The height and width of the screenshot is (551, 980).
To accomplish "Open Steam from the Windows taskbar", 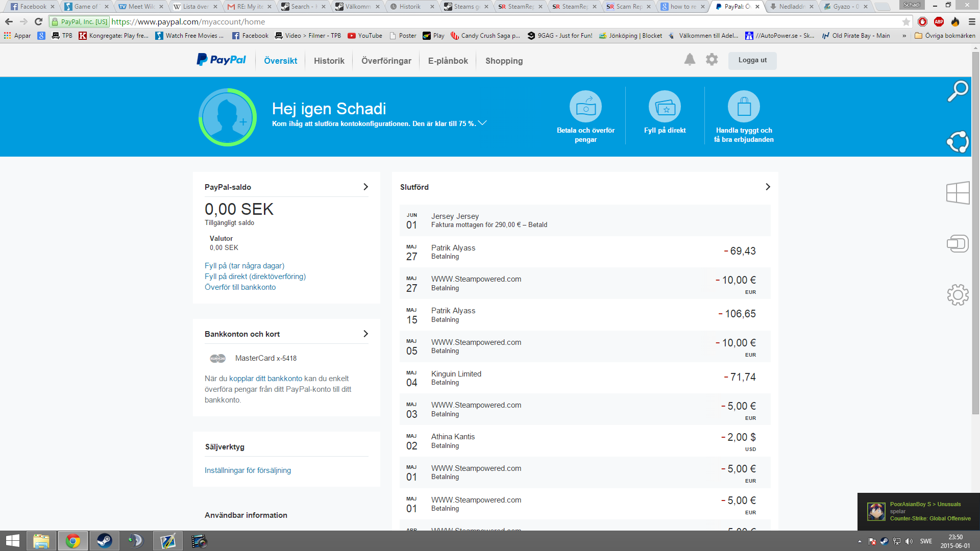I will pos(104,541).
